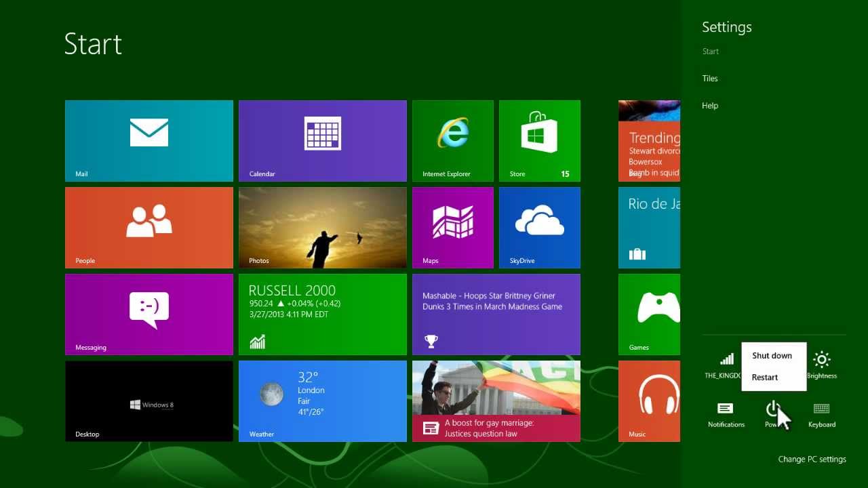The width and height of the screenshot is (868, 488).
Task: Open the Games tile
Action: tap(650, 314)
